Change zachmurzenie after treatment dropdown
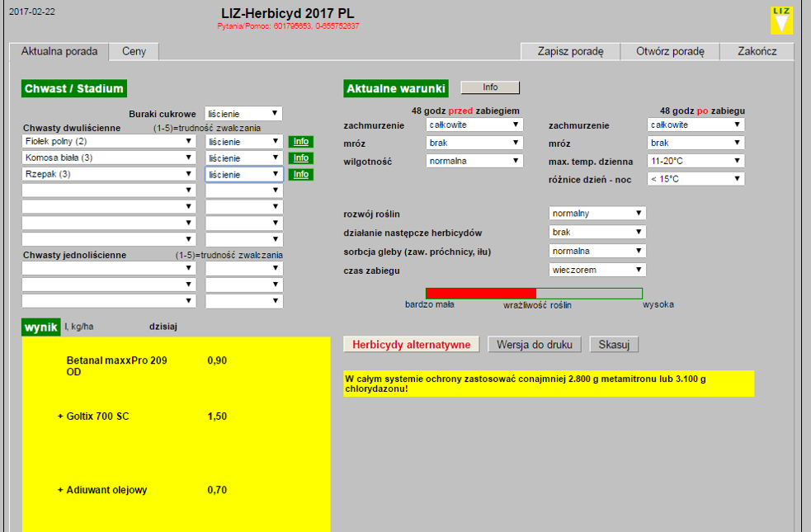Image resolution: width=811 pixels, height=532 pixels. tap(695, 125)
